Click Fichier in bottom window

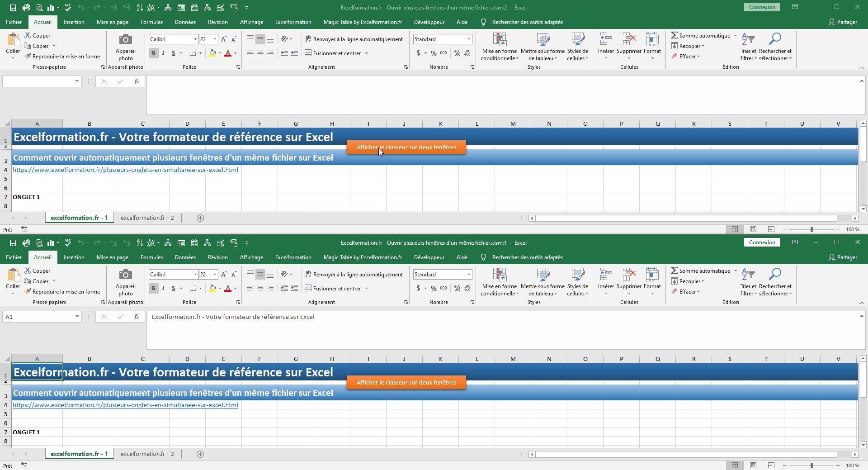[x=14, y=257]
